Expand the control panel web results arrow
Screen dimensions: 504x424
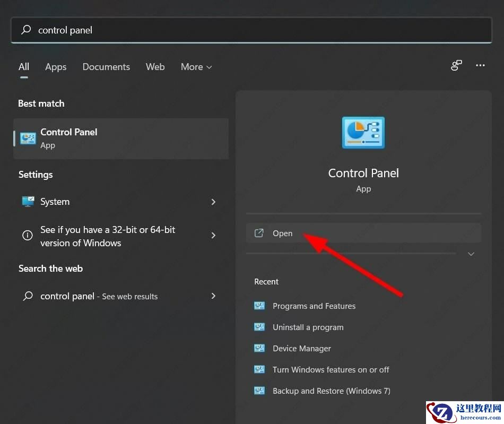(213, 296)
